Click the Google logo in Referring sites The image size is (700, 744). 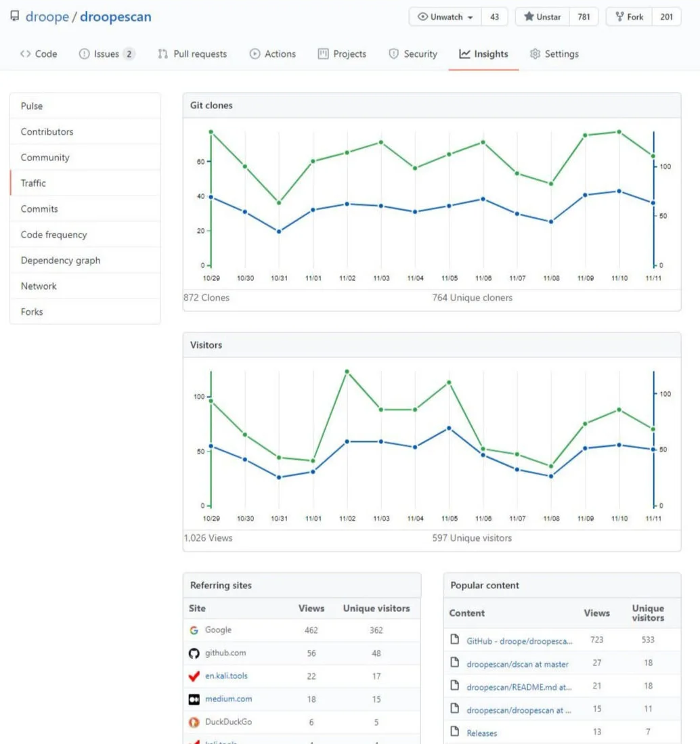pyautogui.click(x=194, y=630)
